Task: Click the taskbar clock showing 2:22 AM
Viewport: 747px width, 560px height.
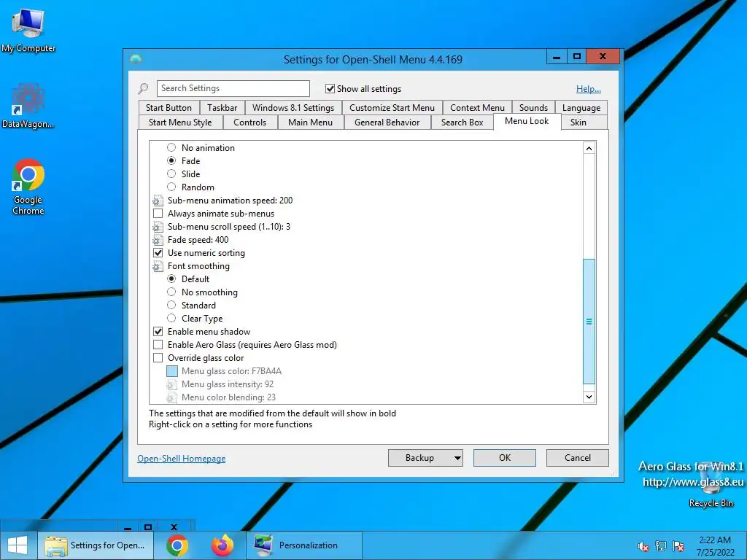Action: [715, 546]
